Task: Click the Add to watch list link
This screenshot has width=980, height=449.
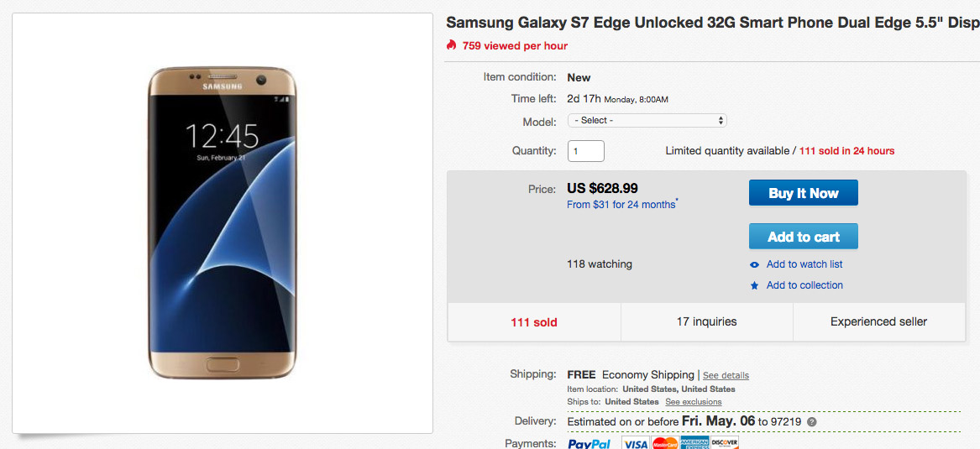Action: [x=804, y=264]
